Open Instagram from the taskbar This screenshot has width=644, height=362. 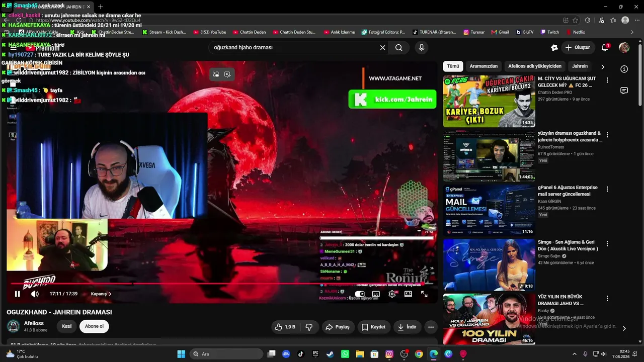(389, 354)
